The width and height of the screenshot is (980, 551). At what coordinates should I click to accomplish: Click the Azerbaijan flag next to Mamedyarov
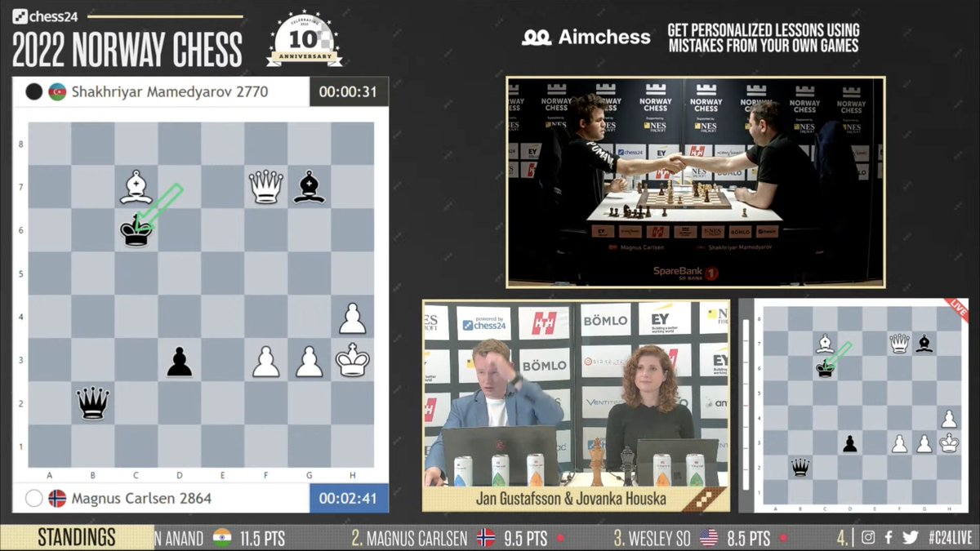(x=57, y=91)
